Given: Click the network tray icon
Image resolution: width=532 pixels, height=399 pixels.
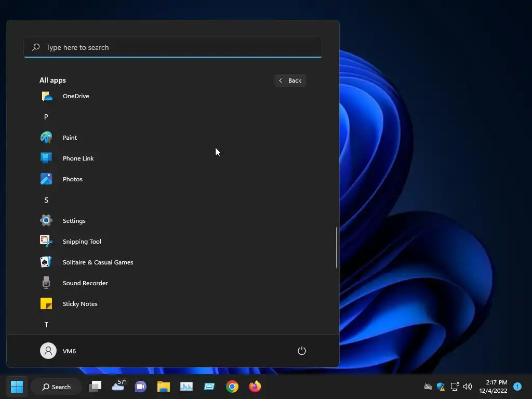Looking at the screenshot, I should (x=455, y=387).
